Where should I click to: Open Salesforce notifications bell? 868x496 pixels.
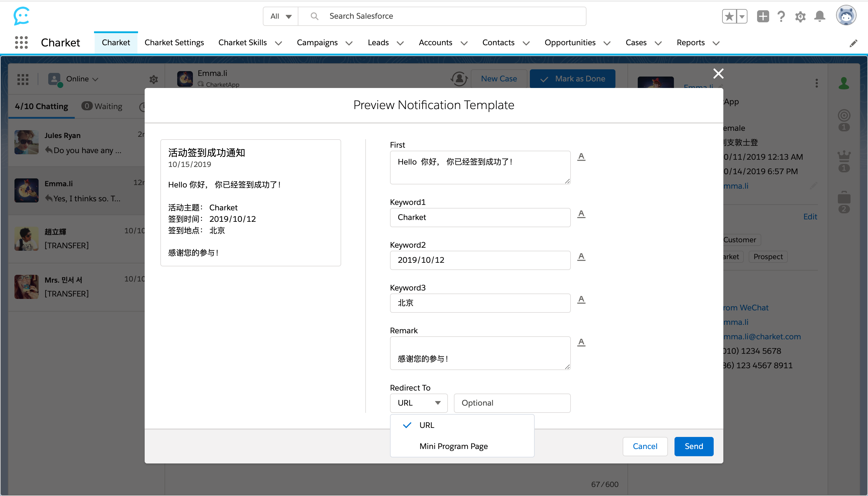pos(819,16)
